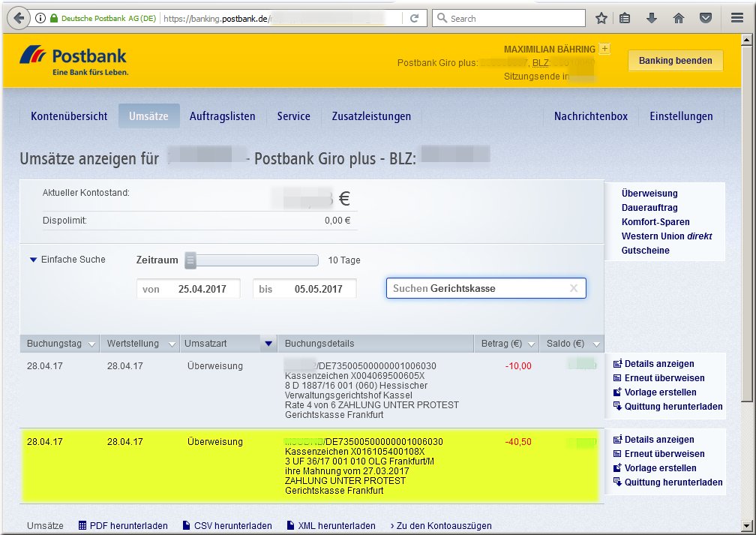756x535 pixels.
Task: Click the -40,50 amount
Action: [x=518, y=442]
